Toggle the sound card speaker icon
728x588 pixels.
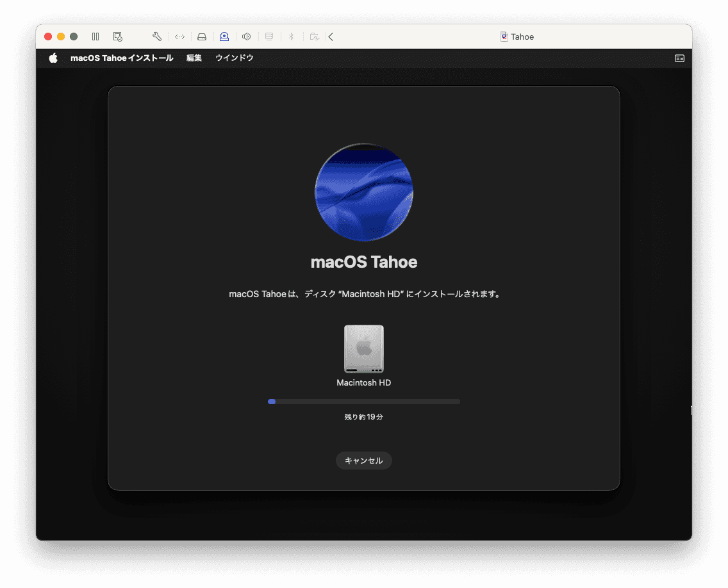coord(246,37)
